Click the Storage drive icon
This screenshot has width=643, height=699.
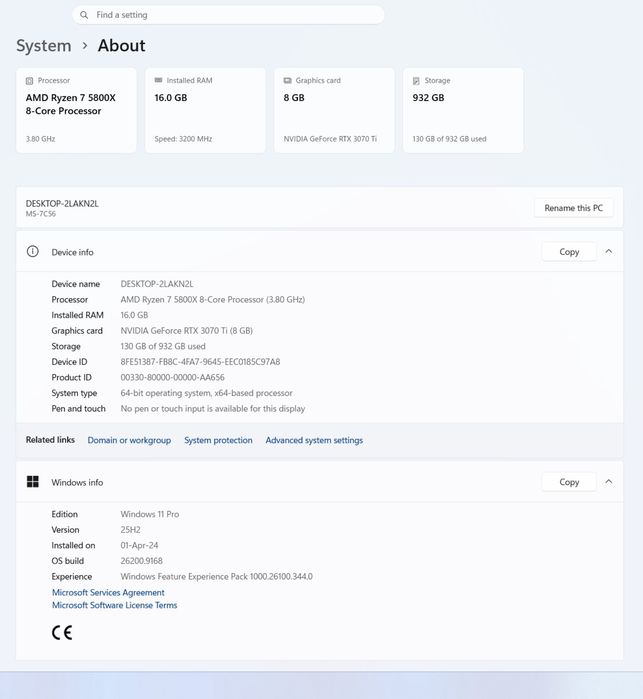coord(416,81)
